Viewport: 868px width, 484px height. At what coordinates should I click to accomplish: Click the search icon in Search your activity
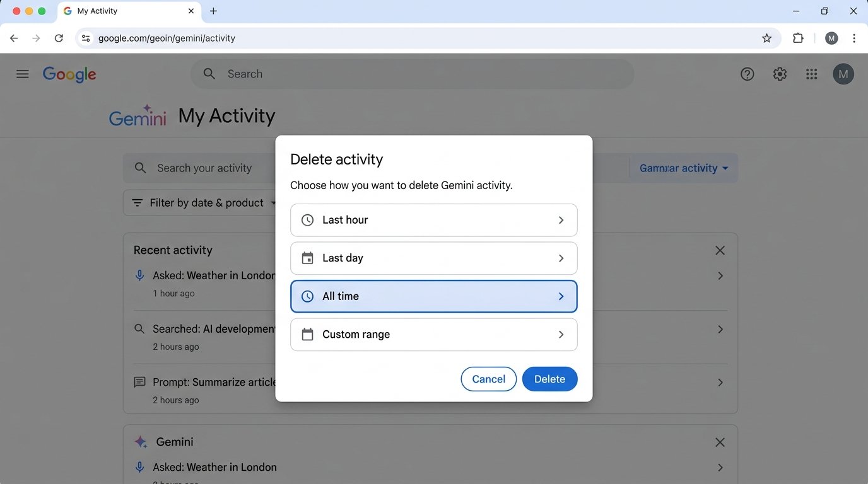tap(141, 168)
